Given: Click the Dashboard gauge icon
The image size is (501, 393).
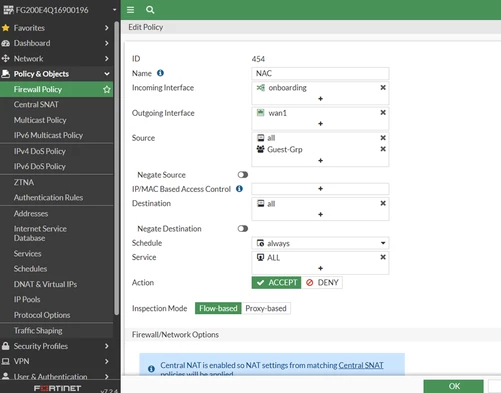Looking at the screenshot, I should [x=6, y=43].
